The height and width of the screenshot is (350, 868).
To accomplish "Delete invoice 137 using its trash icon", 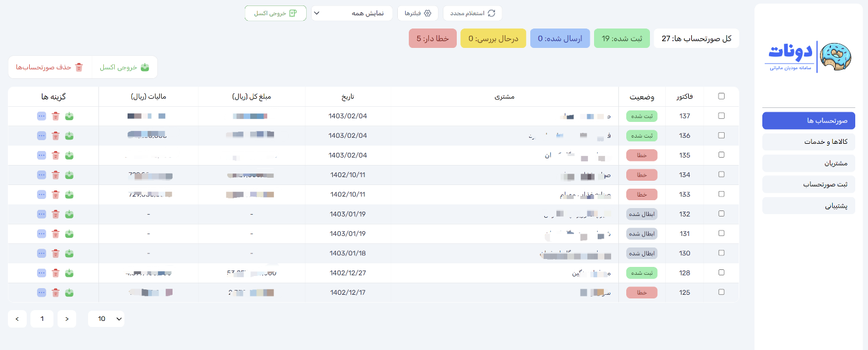I will click(55, 116).
